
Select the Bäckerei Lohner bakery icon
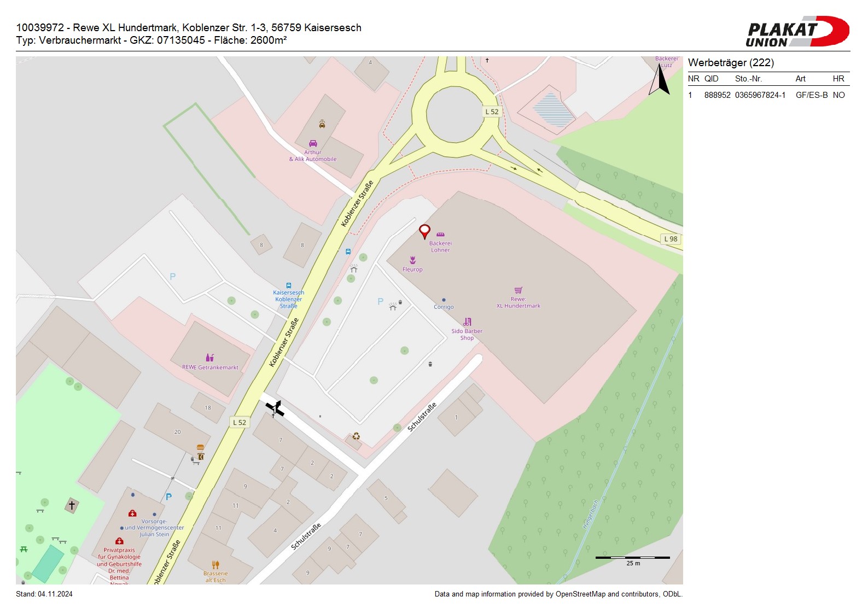pos(440,235)
